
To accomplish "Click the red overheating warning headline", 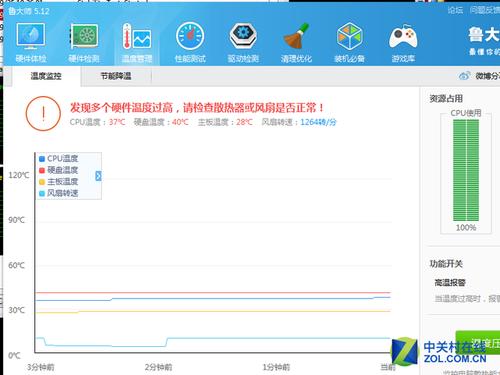I will tap(197, 108).
